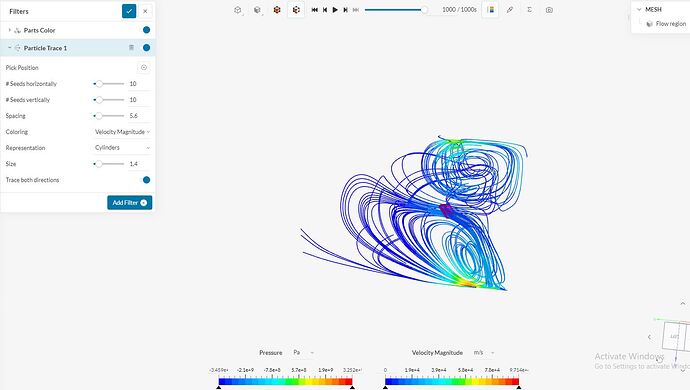Image resolution: width=690 pixels, height=390 pixels.
Task: Open the view cube options icon
Action: point(238,10)
